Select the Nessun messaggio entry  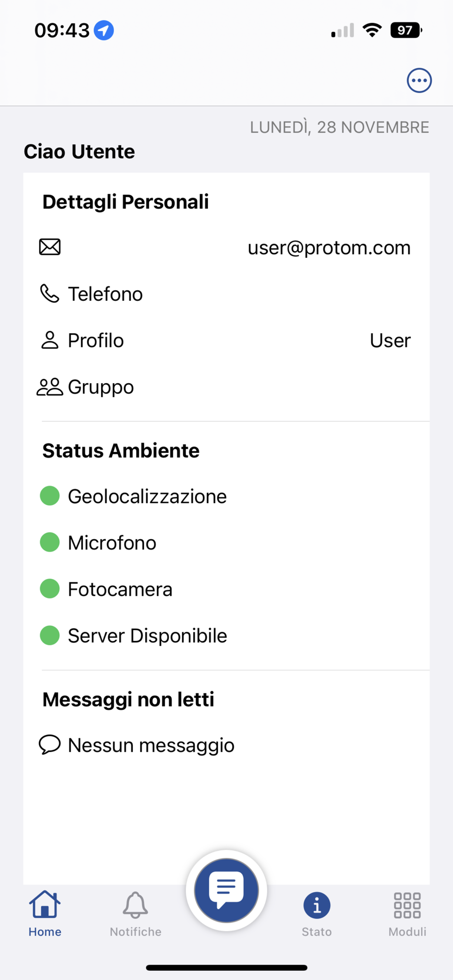click(151, 745)
